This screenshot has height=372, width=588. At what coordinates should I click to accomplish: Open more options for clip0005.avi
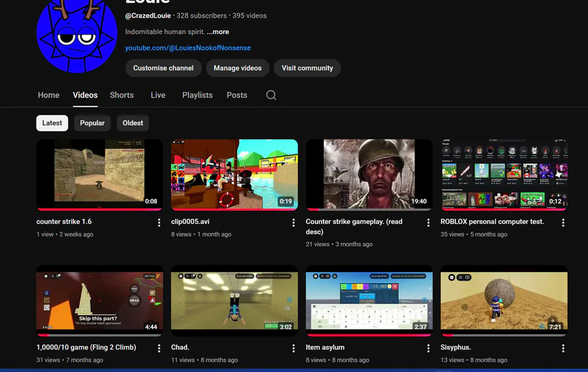293,223
